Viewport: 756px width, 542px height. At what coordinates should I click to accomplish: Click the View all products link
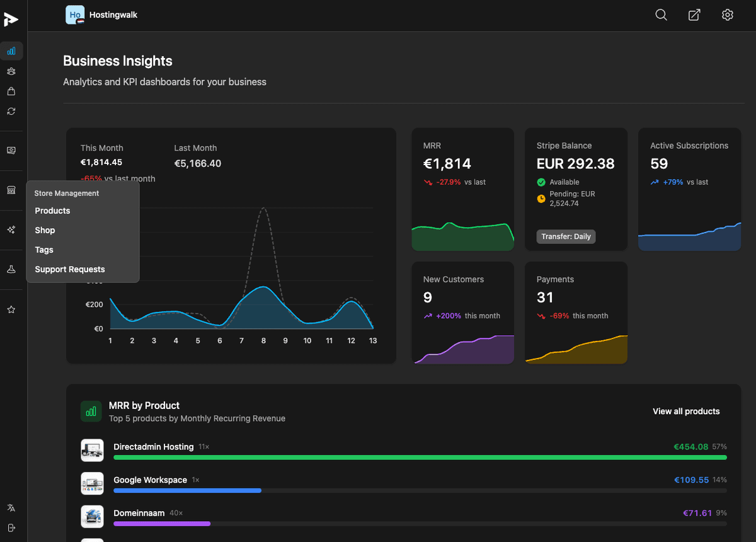(x=686, y=411)
